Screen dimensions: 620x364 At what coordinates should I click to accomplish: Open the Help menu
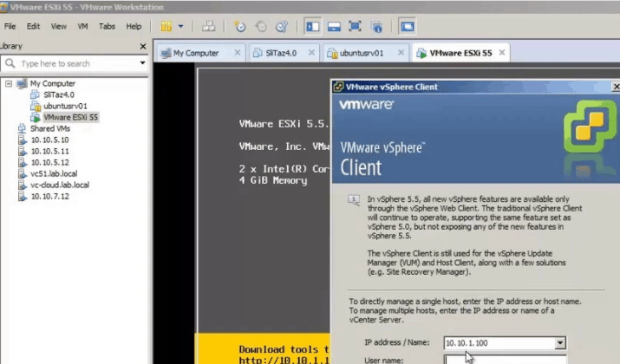coord(134,27)
